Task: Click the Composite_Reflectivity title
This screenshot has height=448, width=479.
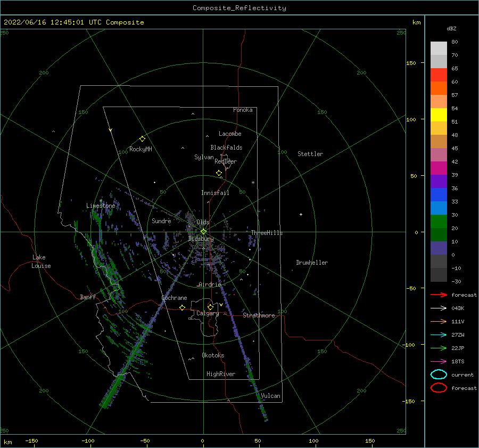Action: 240,8
